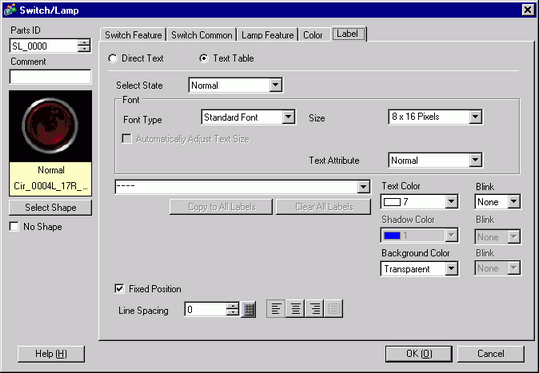
Task: Click the Comment input field
Action: (51, 76)
